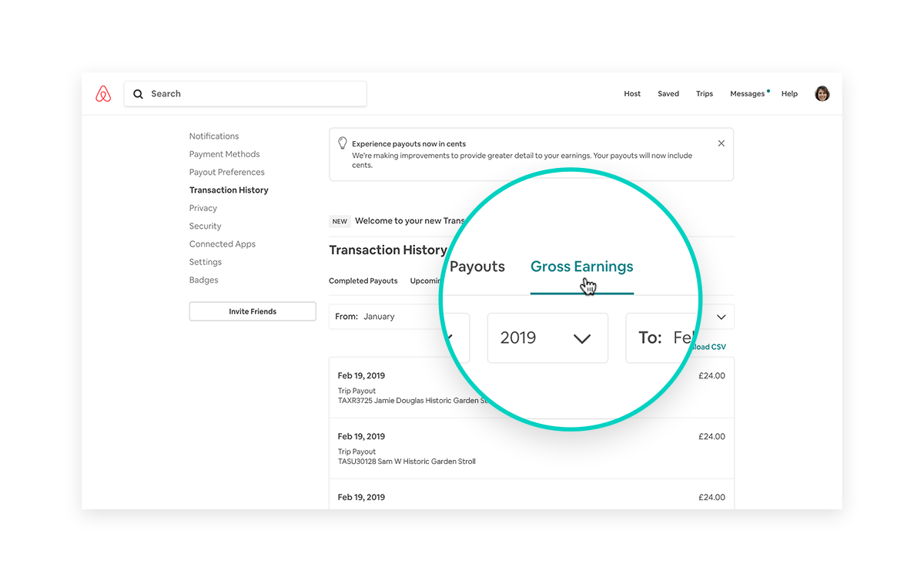Dismiss the payouts in cents banner
Image resolution: width=924 pixels, height=581 pixels.
point(721,143)
